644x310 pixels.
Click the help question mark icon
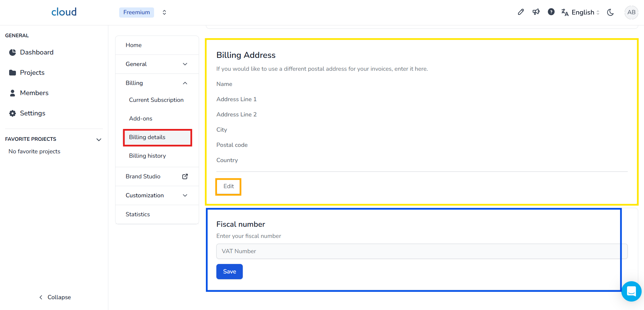551,12
